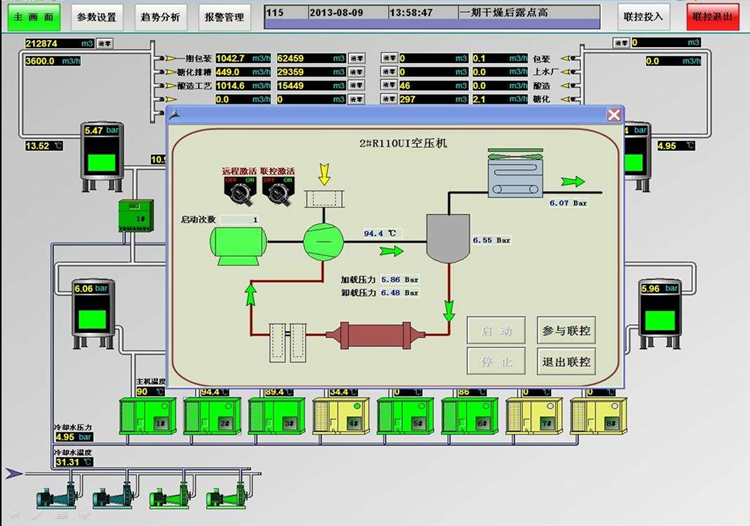The height and width of the screenshot is (526, 750).
Task: Click the red 联控退出 button
Action: click(713, 17)
